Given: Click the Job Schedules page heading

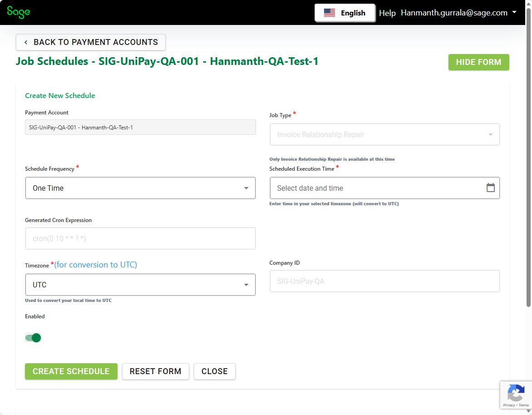Looking at the screenshot, I should click(x=167, y=61).
